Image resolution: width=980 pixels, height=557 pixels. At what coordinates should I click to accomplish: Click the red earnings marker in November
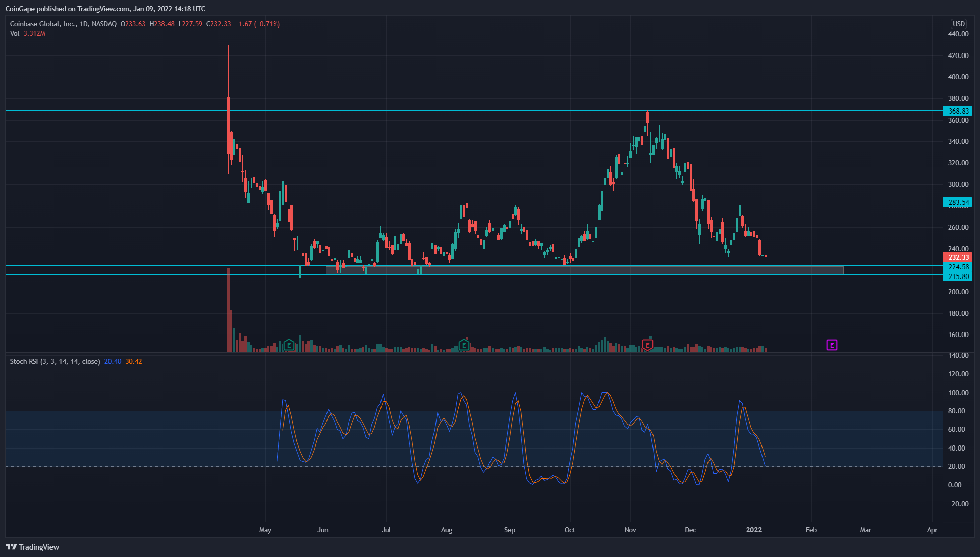click(x=647, y=345)
